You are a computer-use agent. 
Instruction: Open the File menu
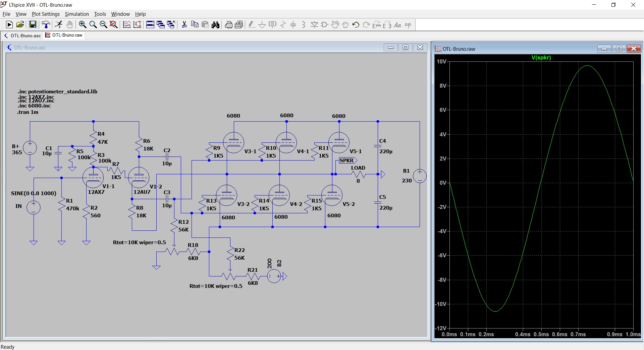(x=6, y=14)
